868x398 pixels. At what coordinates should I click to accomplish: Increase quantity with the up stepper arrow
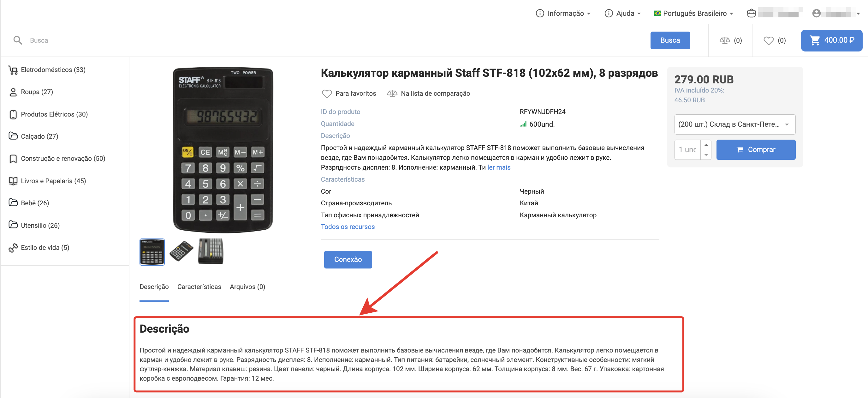[706, 145]
